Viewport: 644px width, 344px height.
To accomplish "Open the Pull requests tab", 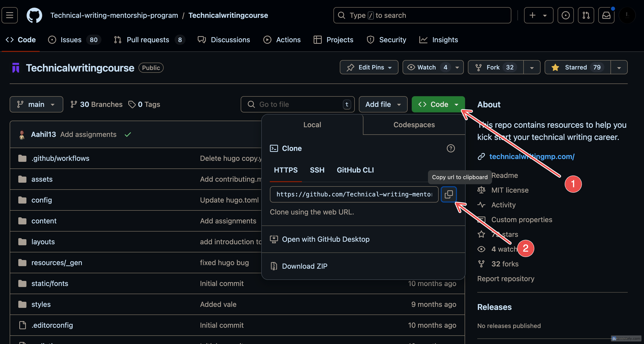I will coord(149,40).
